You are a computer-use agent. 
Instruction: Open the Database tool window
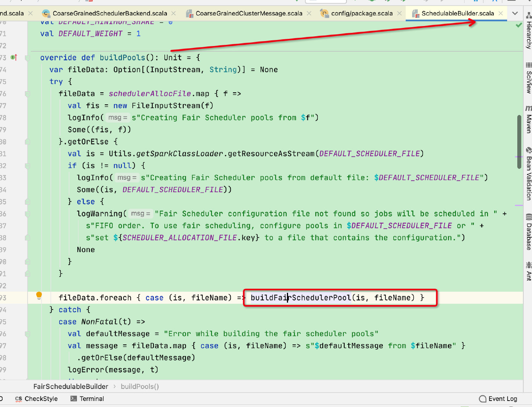[529, 232]
